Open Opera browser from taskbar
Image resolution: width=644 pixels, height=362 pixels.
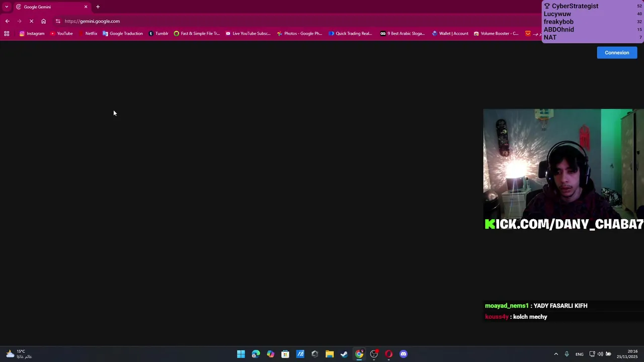click(x=388, y=354)
